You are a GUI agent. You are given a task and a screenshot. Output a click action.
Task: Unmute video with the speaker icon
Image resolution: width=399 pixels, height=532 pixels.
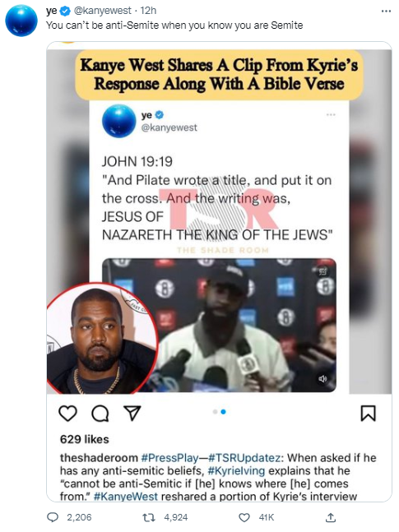click(x=322, y=378)
